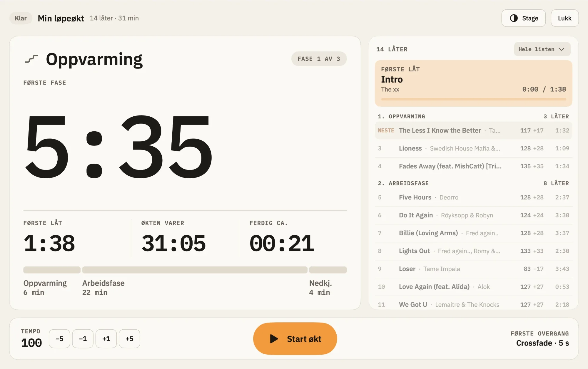The image size is (588, 369).
Task: Select the Nedkj. segment in phase timeline
Action: point(328,270)
